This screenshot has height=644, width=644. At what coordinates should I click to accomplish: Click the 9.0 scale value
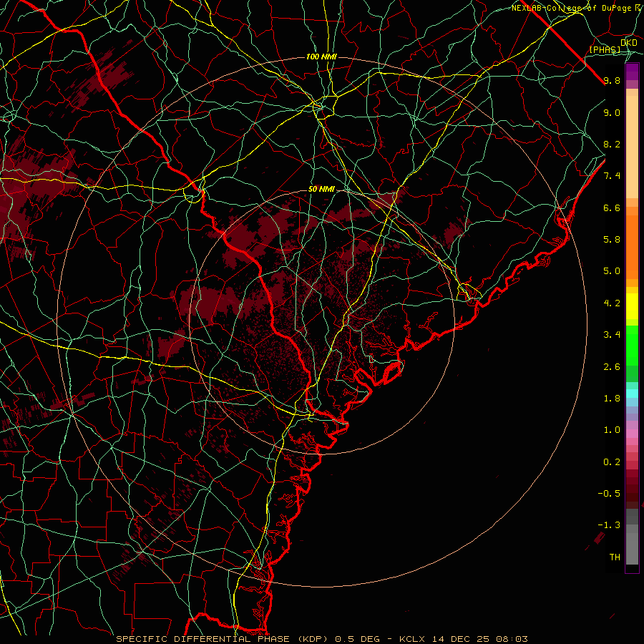click(612, 112)
